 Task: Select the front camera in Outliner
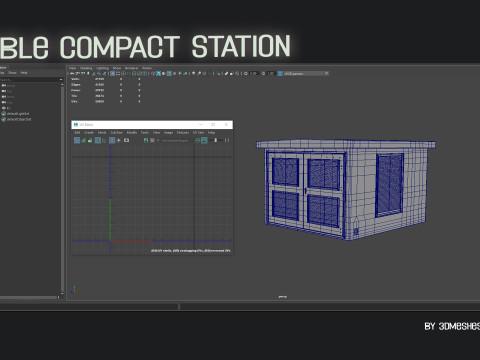[x=8, y=97]
